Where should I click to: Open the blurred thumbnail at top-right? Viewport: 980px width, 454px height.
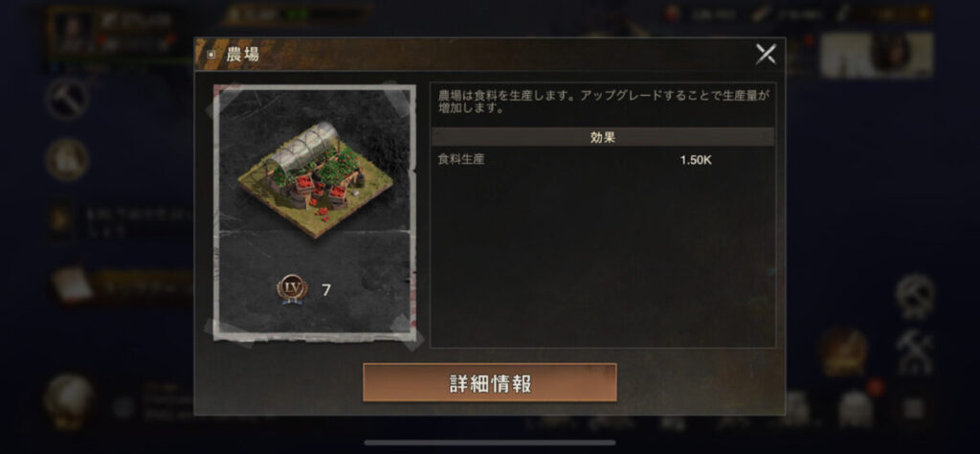click(x=877, y=55)
